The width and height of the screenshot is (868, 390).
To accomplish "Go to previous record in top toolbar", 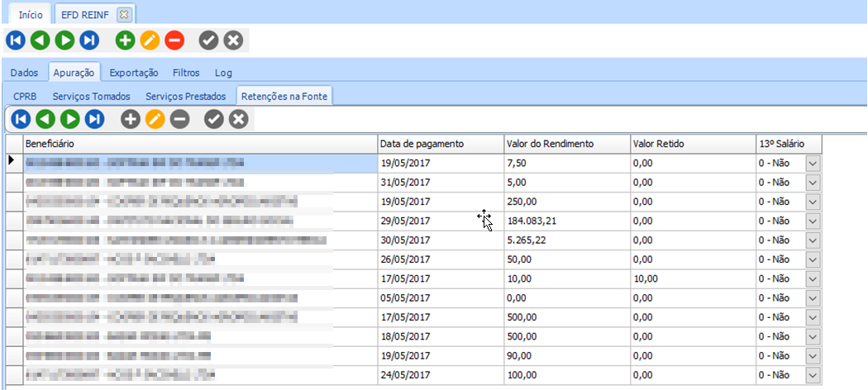I will pyautogui.click(x=40, y=40).
